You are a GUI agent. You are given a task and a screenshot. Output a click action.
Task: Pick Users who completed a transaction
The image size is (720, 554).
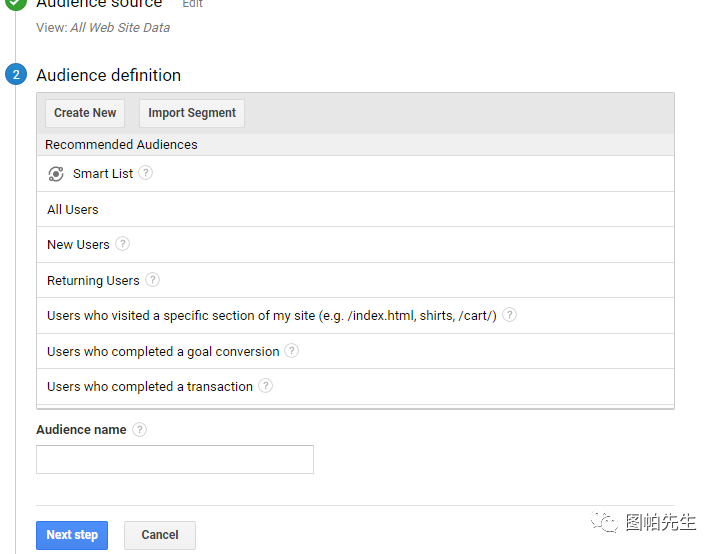tap(150, 387)
